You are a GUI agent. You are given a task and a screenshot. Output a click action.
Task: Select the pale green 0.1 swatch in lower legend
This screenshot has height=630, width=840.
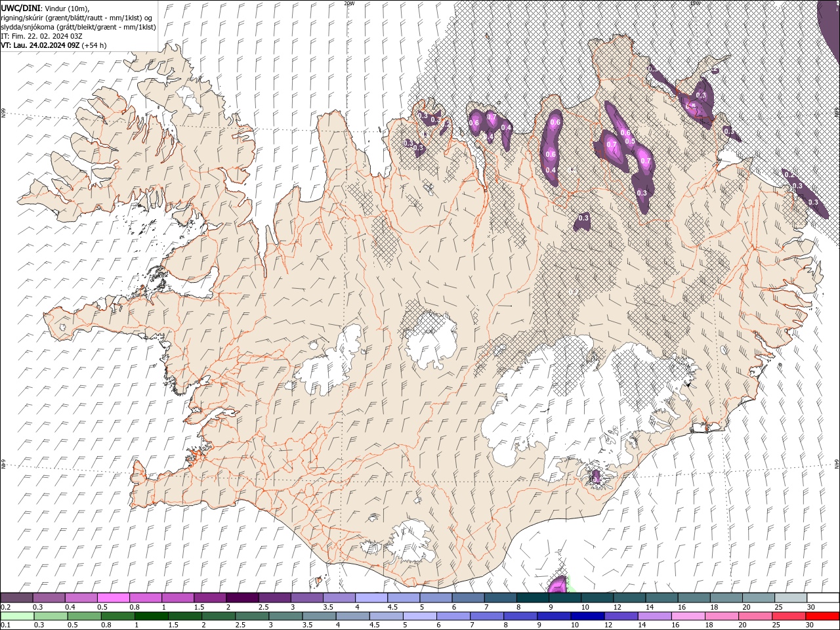tap(17, 616)
